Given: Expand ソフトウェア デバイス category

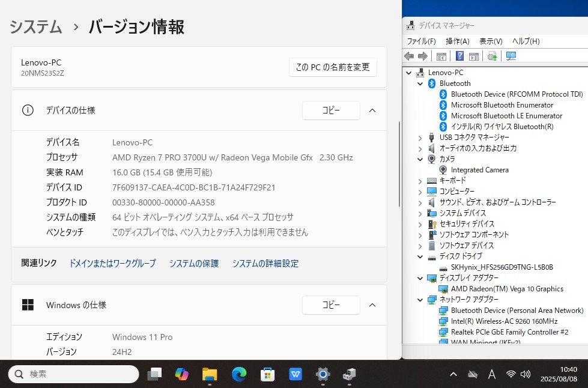Looking at the screenshot, I should [x=420, y=246].
